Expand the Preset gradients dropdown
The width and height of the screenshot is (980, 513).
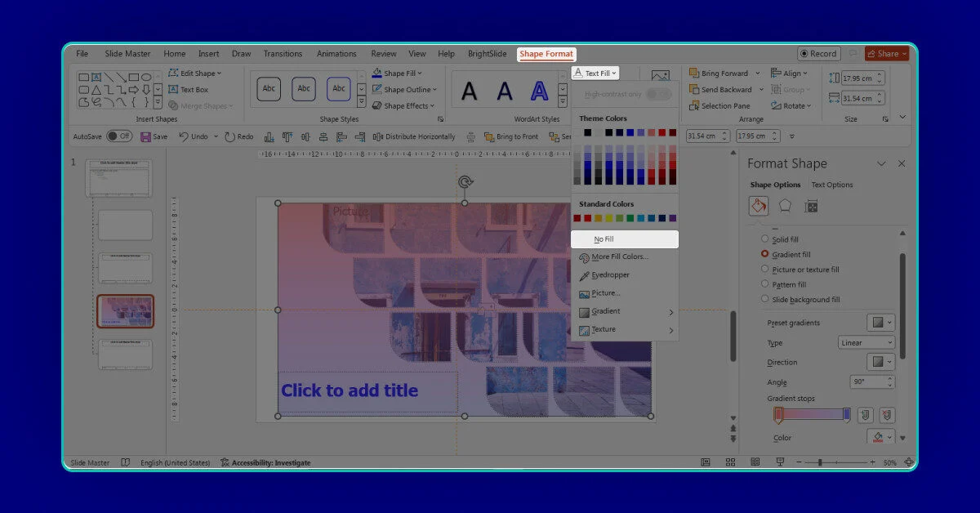tap(880, 323)
